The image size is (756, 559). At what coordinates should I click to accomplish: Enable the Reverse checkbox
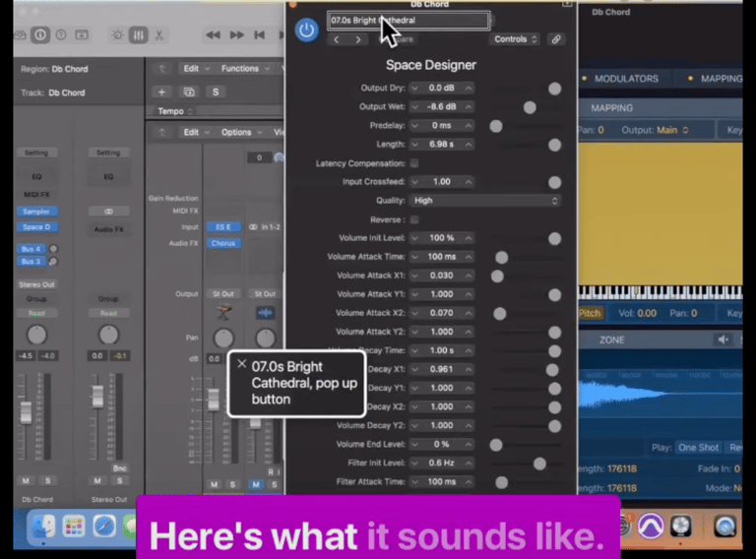point(414,219)
